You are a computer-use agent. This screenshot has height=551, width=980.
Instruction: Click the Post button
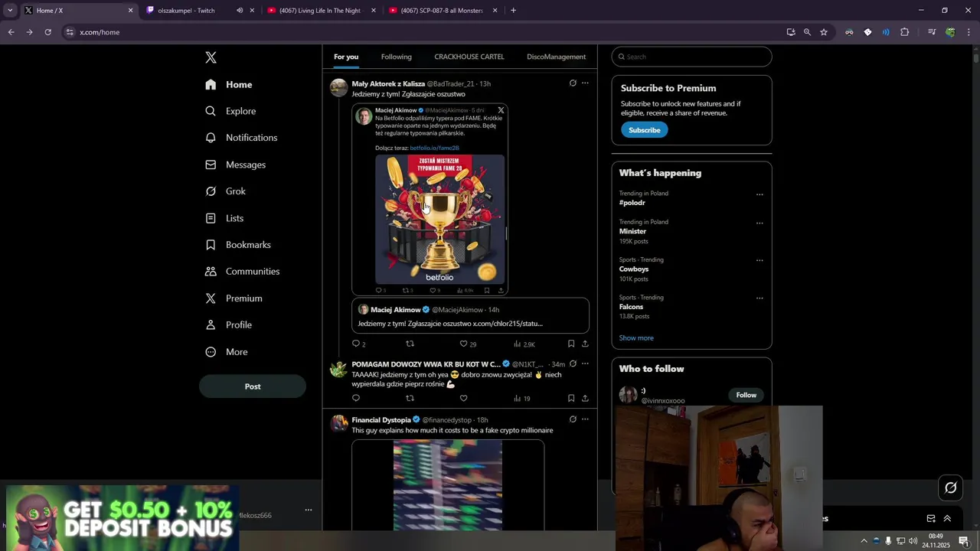pyautogui.click(x=253, y=386)
